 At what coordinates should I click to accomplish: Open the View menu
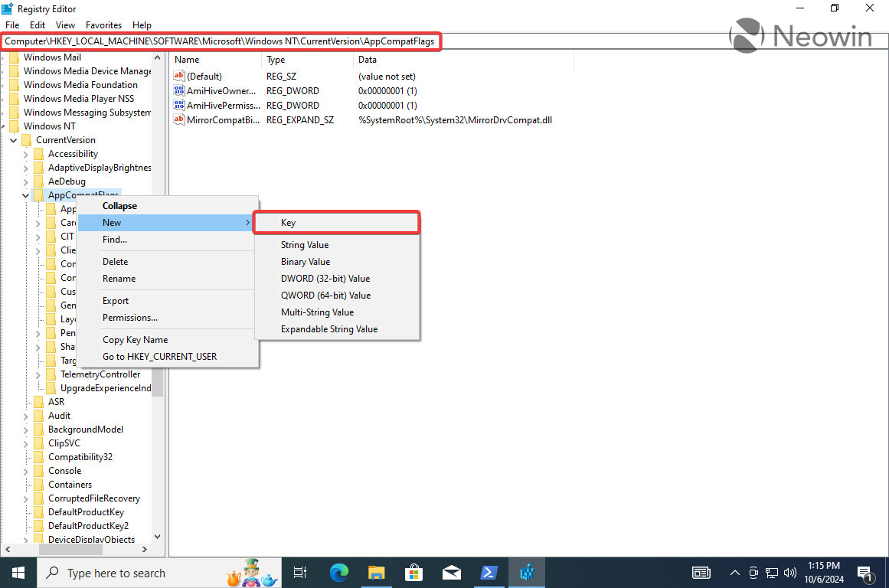tap(65, 25)
